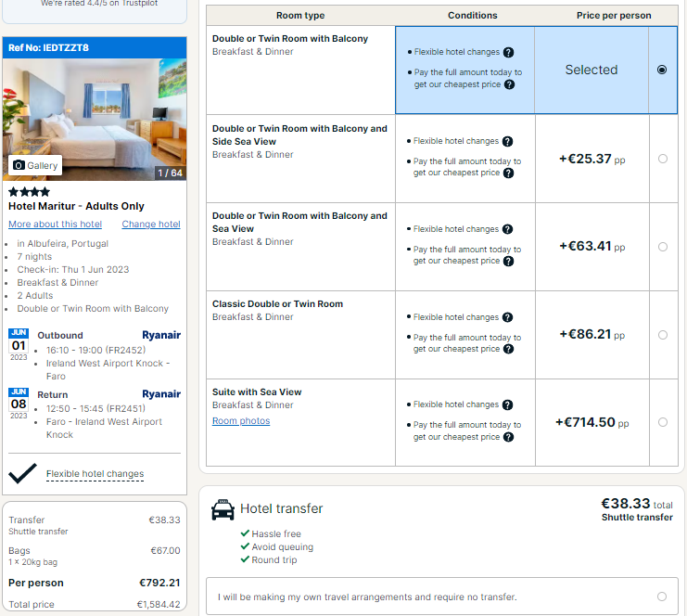Viewport: 687px width, 616px height.
Task: Click 'Flexible hotel changes' dashed link in sidebar
Action: click(95, 474)
